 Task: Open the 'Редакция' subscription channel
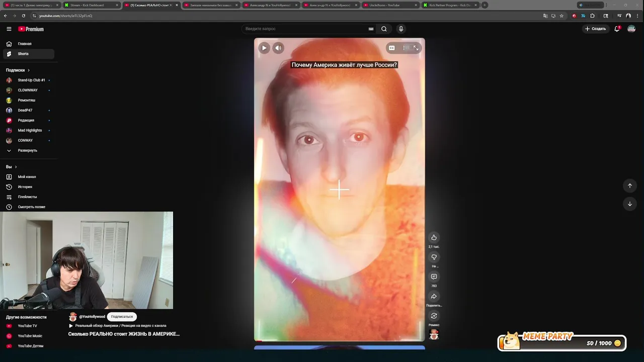click(x=28, y=120)
